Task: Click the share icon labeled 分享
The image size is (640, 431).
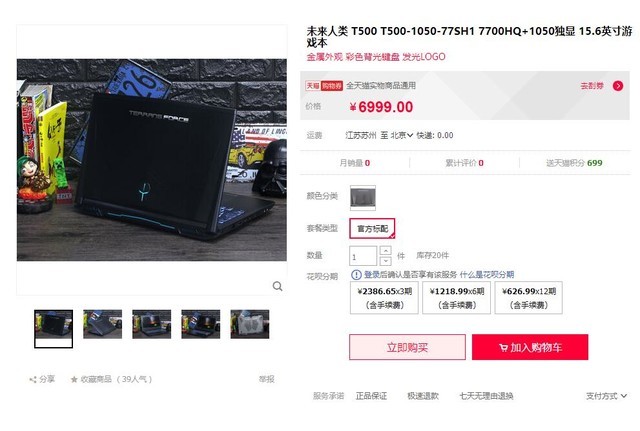Action: pos(33,380)
